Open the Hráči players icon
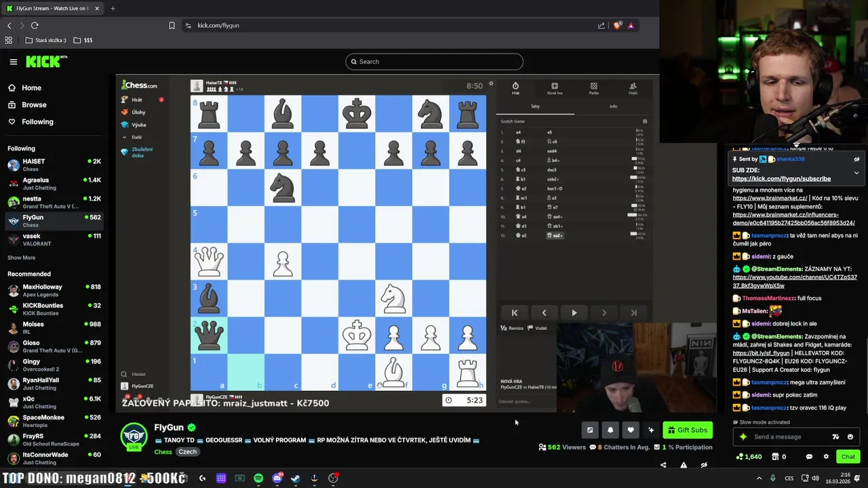868x488 pixels. 633,86
